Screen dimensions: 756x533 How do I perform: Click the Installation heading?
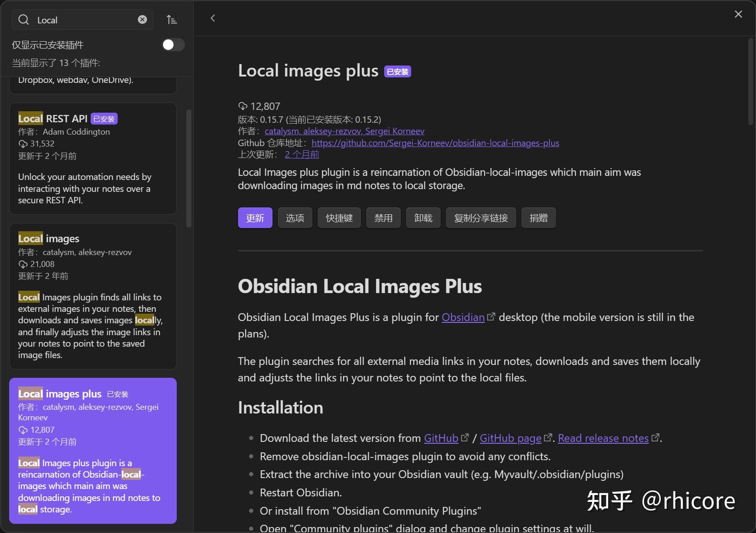pos(281,408)
